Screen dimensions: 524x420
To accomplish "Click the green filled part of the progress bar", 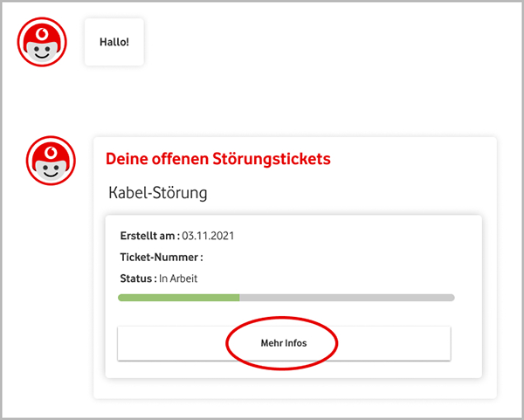I will 179,298.
